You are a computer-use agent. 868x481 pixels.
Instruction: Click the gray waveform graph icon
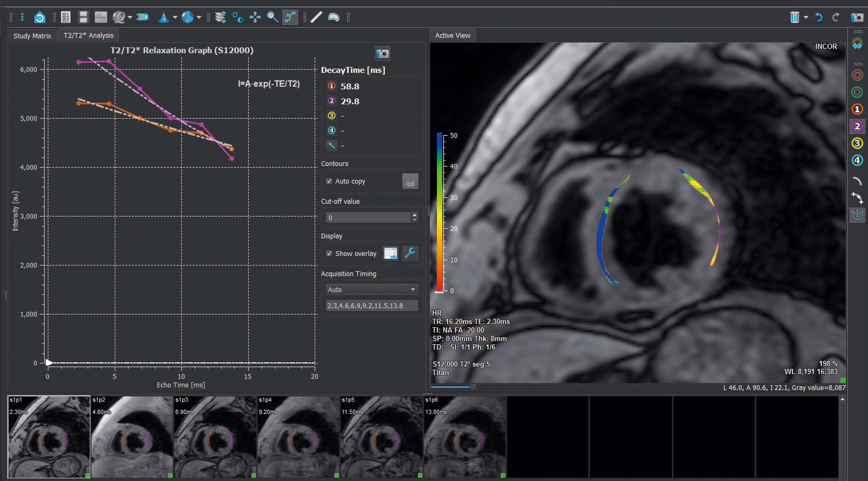point(101,17)
